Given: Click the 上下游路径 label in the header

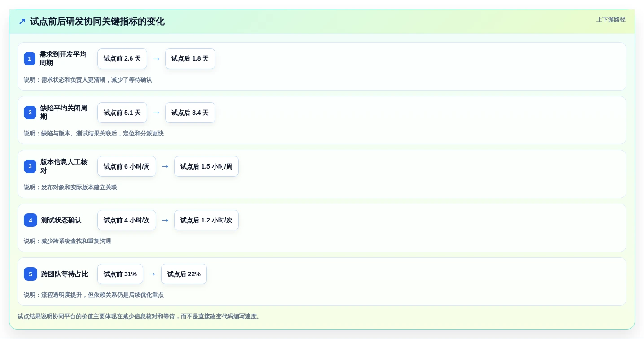Looking at the screenshot, I should coord(611,20).
